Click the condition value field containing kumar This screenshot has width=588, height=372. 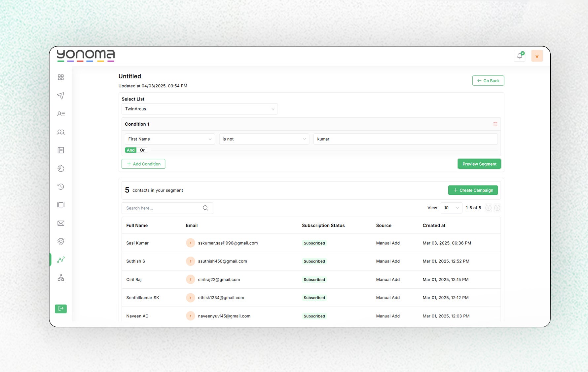(405, 139)
